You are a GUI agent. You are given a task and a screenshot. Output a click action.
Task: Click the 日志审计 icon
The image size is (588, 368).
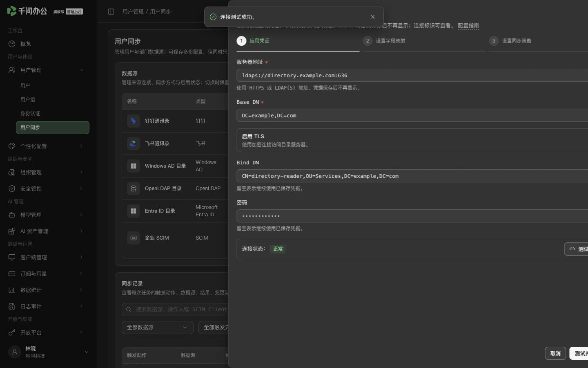click(12, 306)
